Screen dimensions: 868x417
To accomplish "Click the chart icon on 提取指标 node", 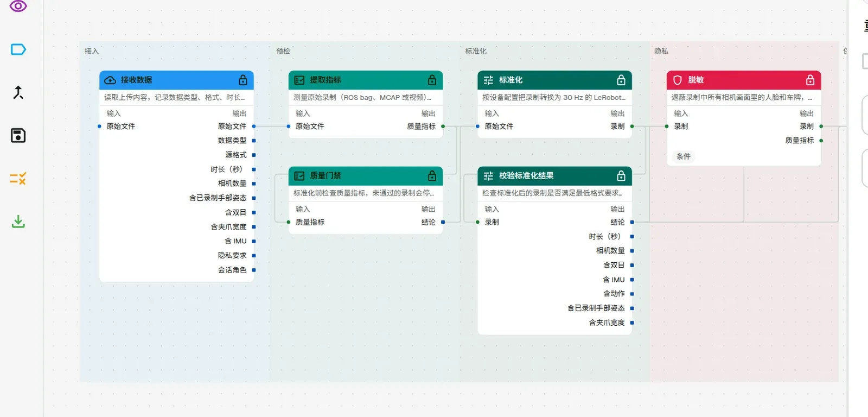I will (x=299, y=80).
